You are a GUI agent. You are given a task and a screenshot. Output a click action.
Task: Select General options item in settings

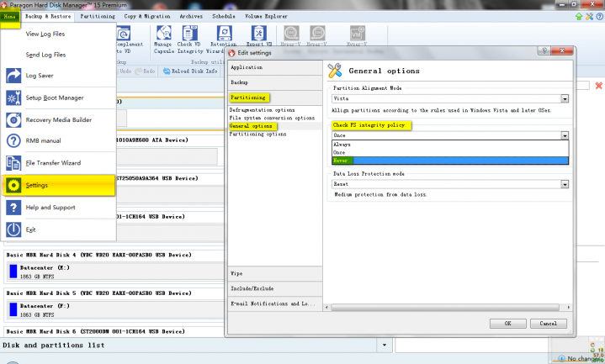pyautogui.click(x=251, y=126)
